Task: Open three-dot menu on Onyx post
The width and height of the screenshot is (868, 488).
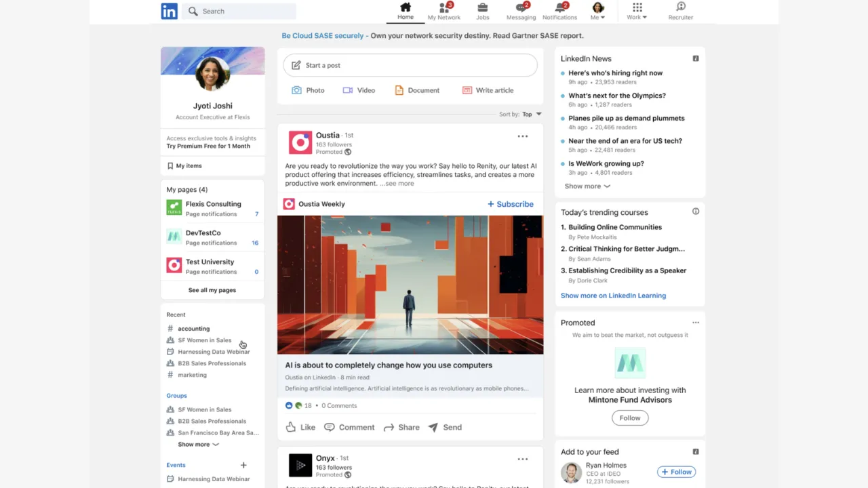Action: click(523, 459)
